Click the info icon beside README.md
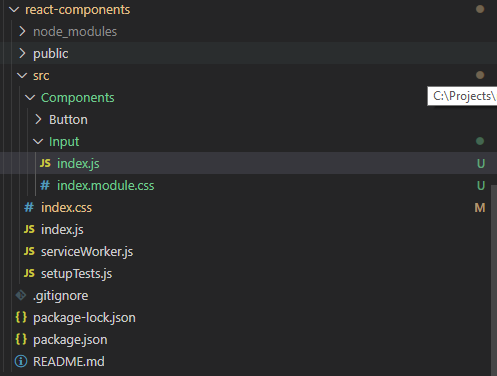The width and height of the screenshot is (497, 376). [x=21, y=361]
